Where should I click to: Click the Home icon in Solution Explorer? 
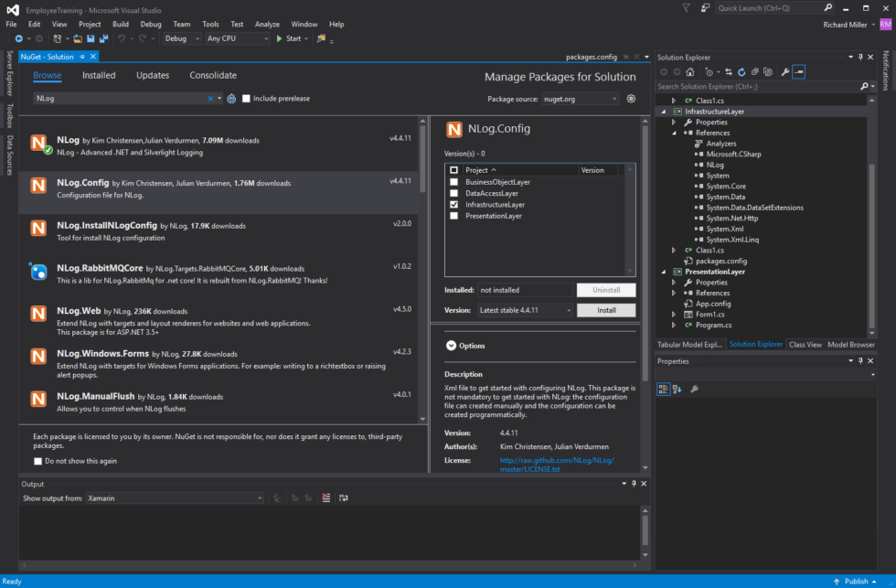(690, 72)
